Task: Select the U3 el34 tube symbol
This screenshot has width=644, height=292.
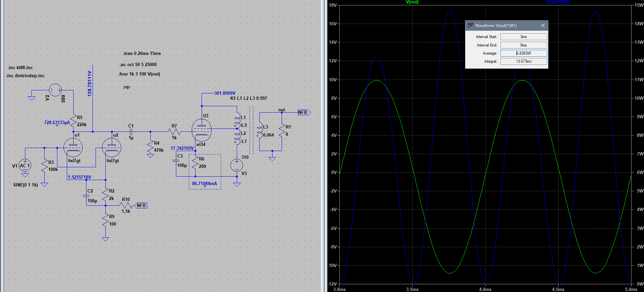Action: click(x=202, y=130)
